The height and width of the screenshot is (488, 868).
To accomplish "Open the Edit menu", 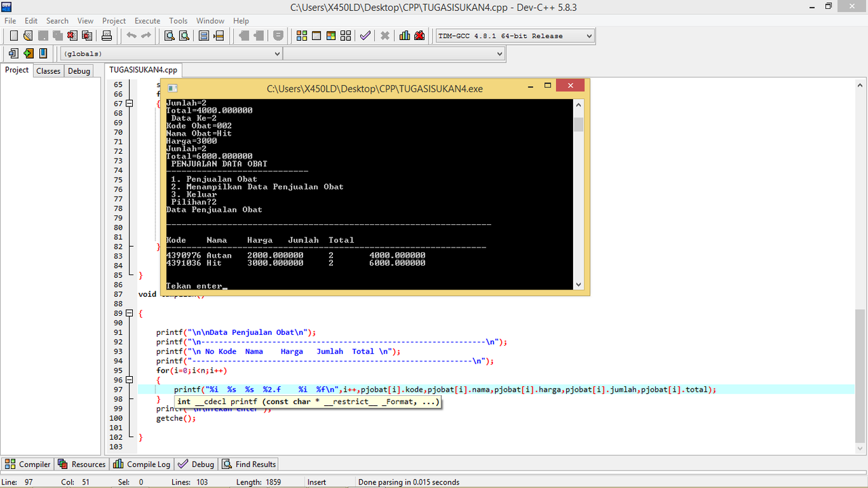I will (31, 20).
